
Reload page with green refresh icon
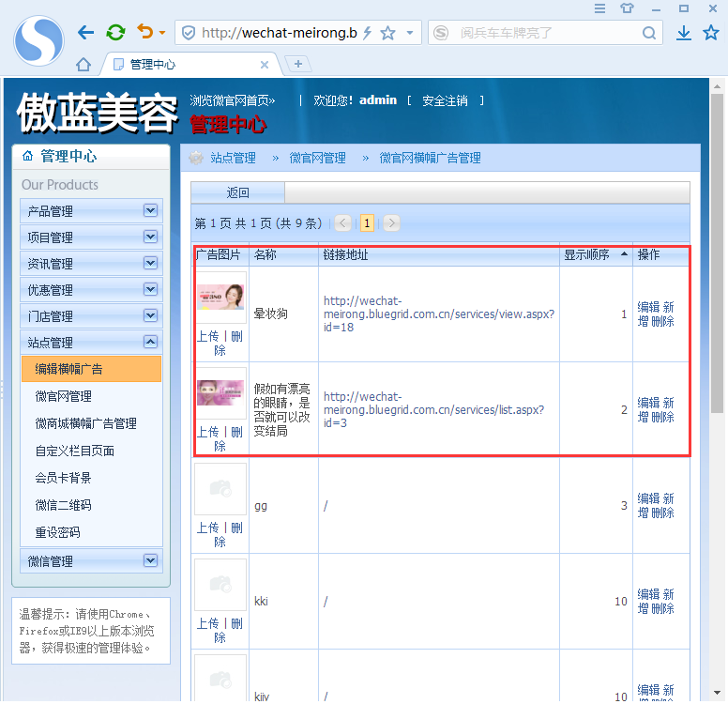coord(115,33)
